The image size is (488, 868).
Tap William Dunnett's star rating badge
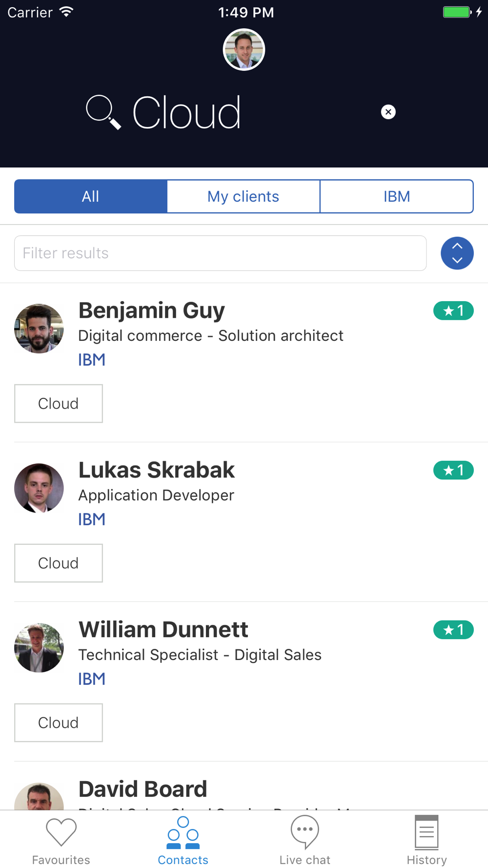tap(453, 630)
